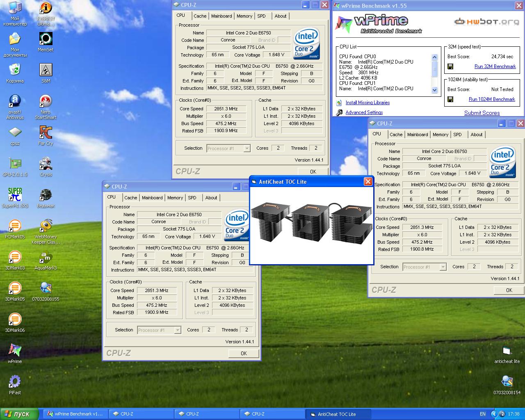
Task: Click the CPU List scroll up arrow
Action: (x=435, y=57)
